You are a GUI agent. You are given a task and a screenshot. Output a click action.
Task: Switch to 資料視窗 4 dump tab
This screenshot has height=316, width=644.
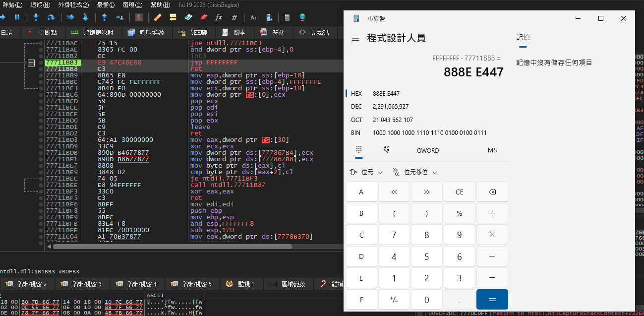click(x=136, y=284)
